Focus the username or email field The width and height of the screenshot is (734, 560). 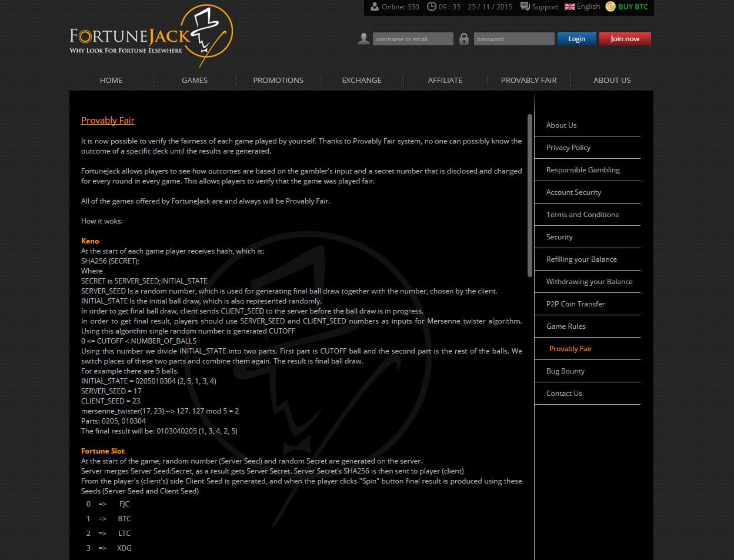point(413,39)
